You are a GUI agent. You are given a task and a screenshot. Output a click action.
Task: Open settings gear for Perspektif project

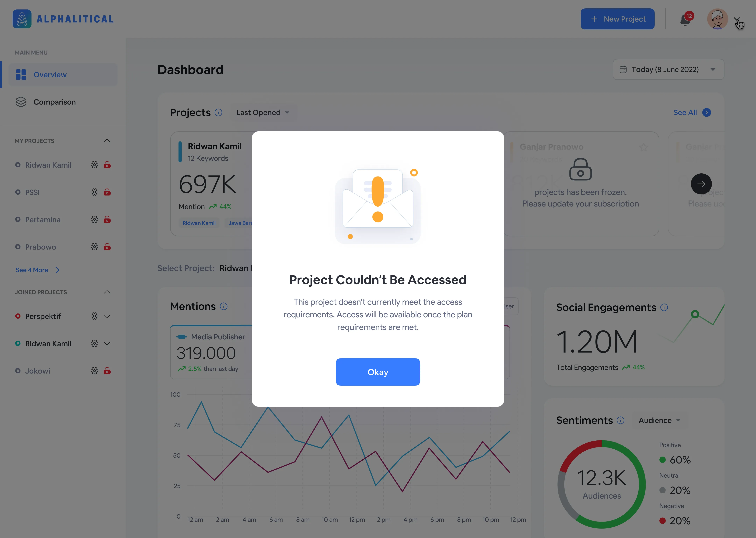tap(94, 316)
